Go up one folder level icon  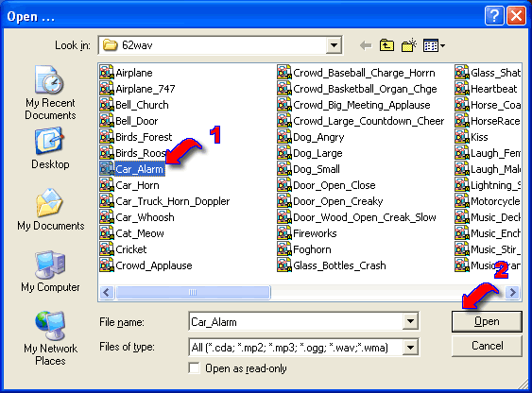tap(387, 45)
